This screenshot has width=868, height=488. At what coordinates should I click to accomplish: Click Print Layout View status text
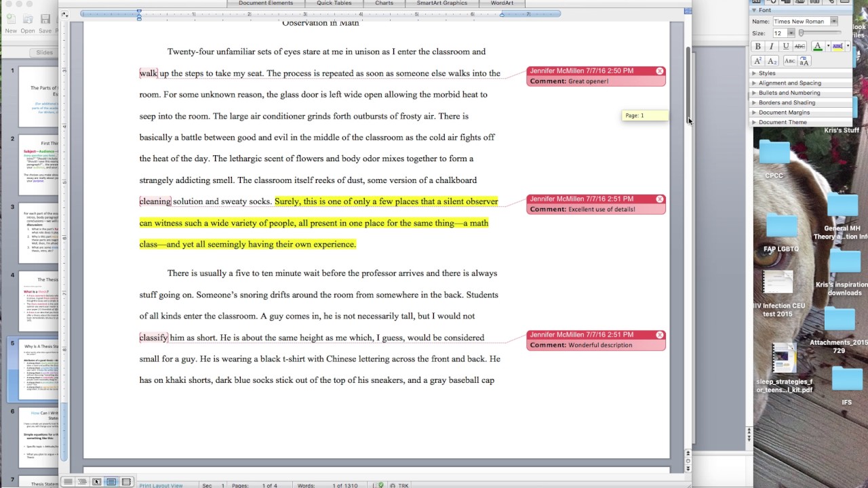(161, 485)
